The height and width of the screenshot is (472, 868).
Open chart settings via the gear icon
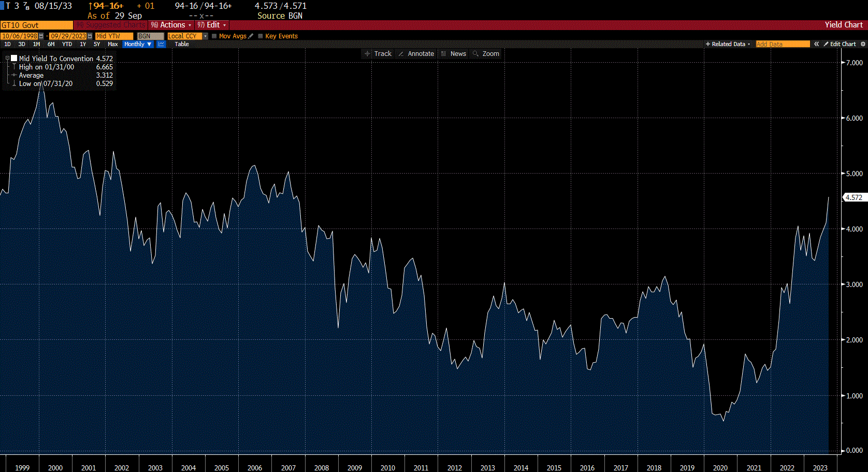[863, 44]
